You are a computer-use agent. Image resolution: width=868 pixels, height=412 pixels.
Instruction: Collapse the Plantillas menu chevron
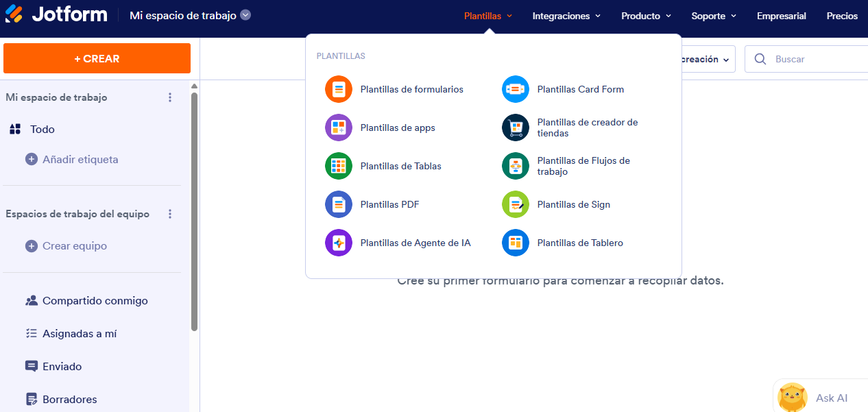click(509, 16)
